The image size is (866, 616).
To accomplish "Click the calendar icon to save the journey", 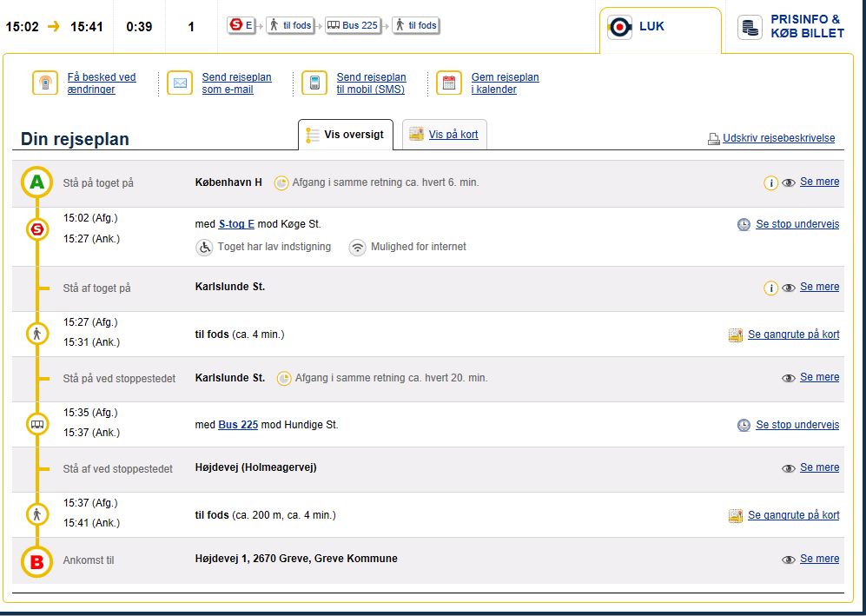I will click(449, 83).
